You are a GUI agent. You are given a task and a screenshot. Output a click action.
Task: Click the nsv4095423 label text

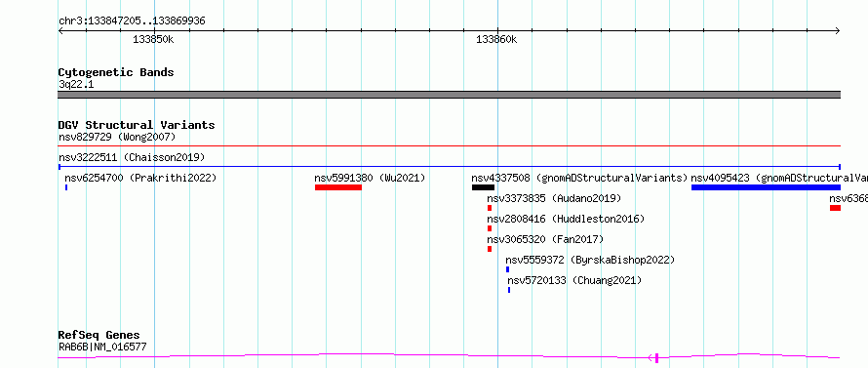[779, 178]
